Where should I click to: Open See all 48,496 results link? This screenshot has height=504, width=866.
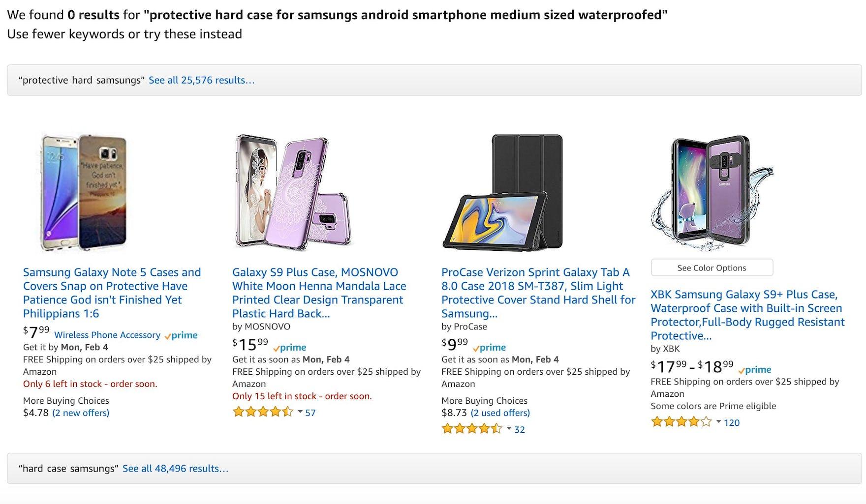(176, 469)
